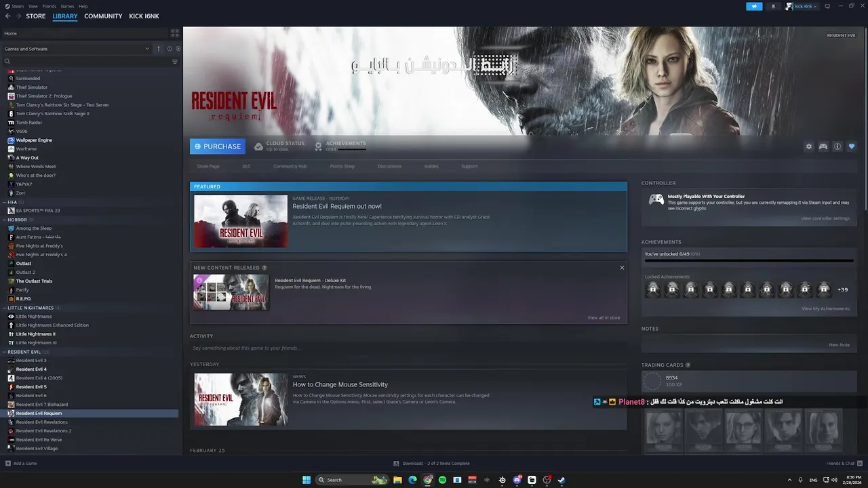Go back with the left arrow
Viewport: 868px width, 488px height.
[x=8, y=16]
